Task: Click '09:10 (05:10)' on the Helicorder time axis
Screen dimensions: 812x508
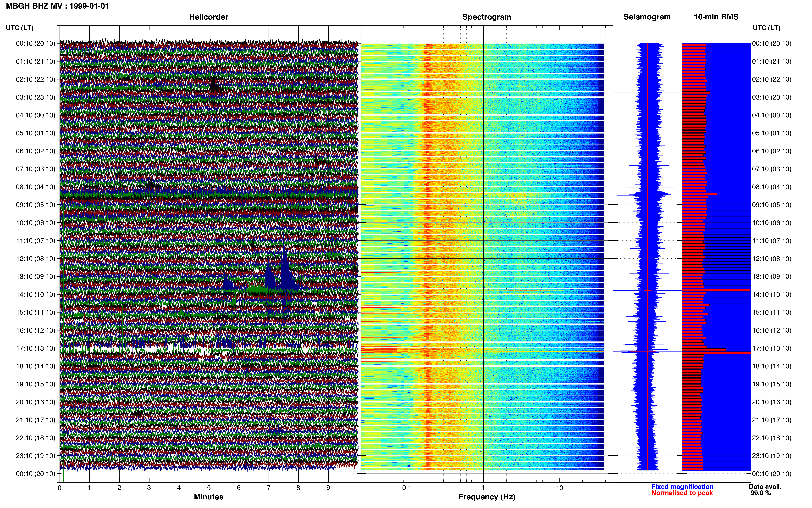Action: tap(36, 205)
